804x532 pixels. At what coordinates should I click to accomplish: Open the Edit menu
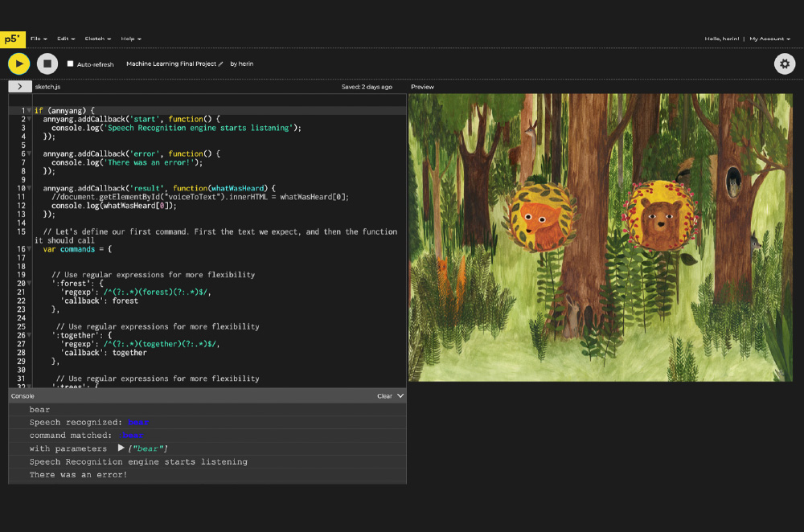coord(66,39)
